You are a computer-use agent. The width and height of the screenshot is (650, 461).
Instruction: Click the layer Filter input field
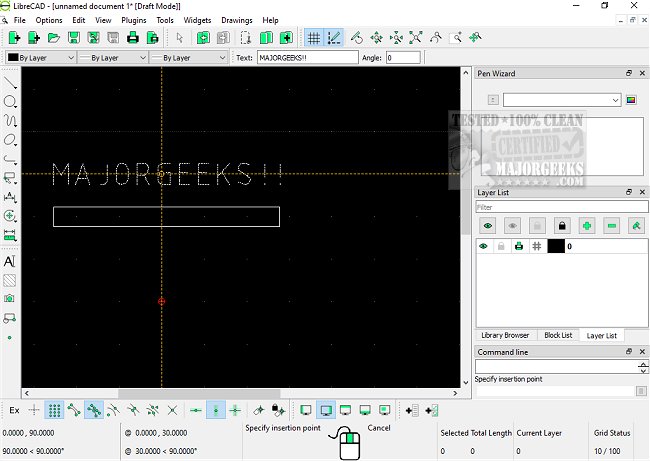click(x=560, y=207)
